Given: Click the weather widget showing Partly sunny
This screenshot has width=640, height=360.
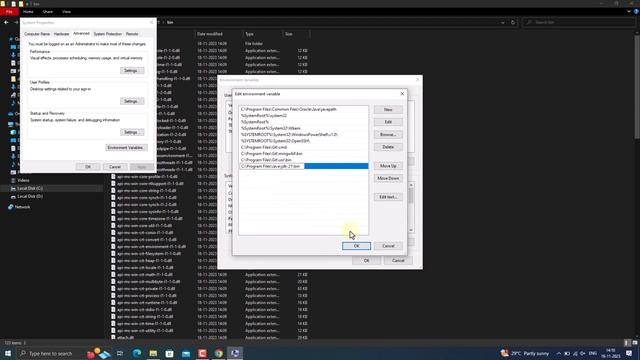Looking at the screenshot, I should [x=524, y=353].
